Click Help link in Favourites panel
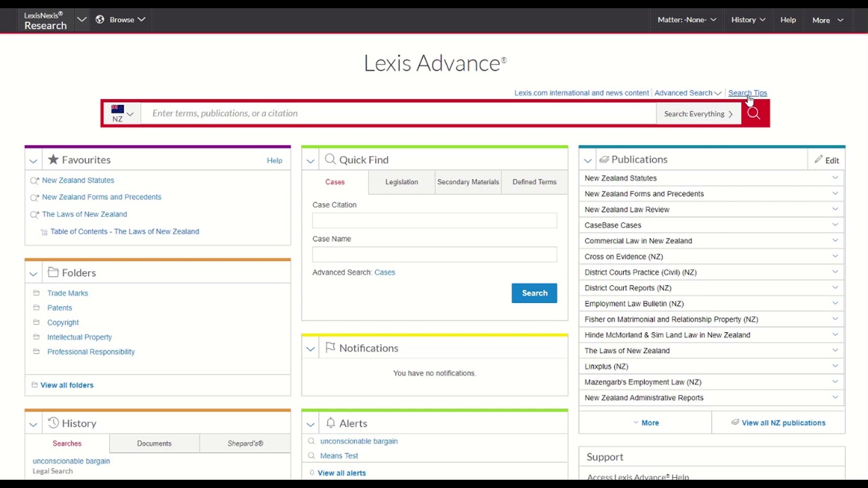 point(274,161)
